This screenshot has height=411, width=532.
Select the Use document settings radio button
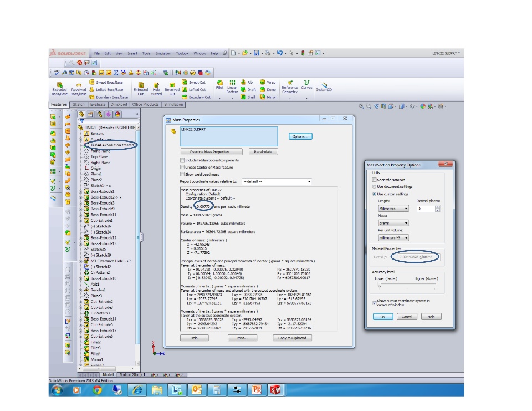point(375,187)
